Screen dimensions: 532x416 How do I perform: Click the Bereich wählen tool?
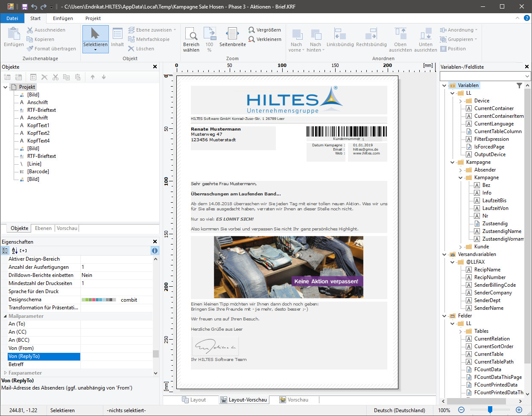tap(191, 34)
